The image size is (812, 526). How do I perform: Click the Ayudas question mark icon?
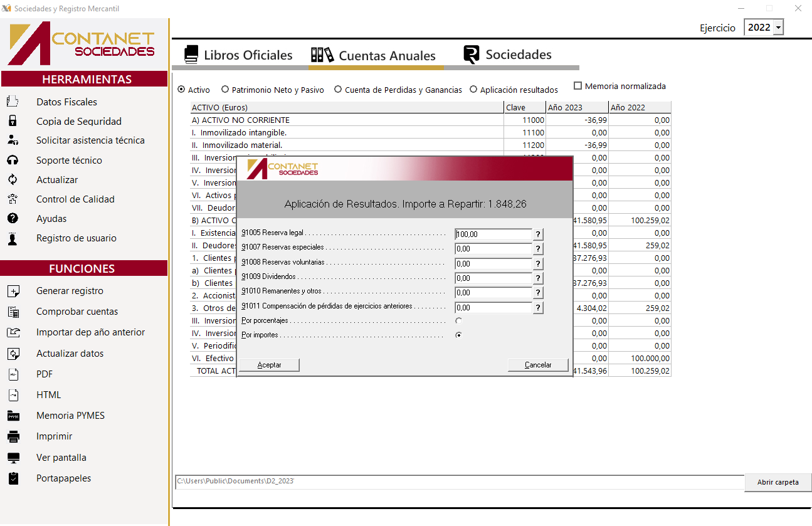pyautogui.click(x=13, y=218)
